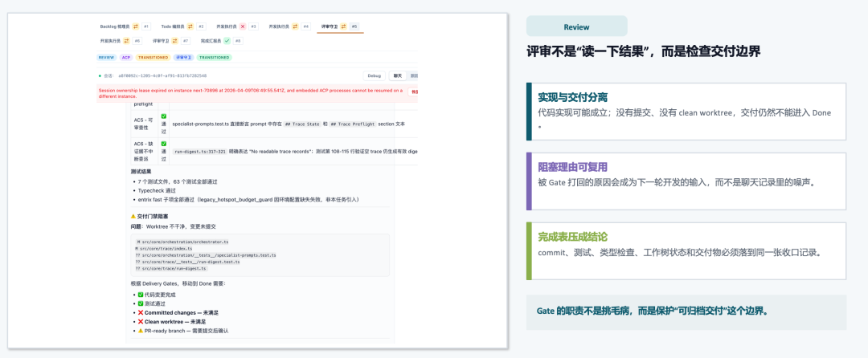
Task: Click the restore button in the red banner
Action: pyautogui.click(x=413, y=92)
